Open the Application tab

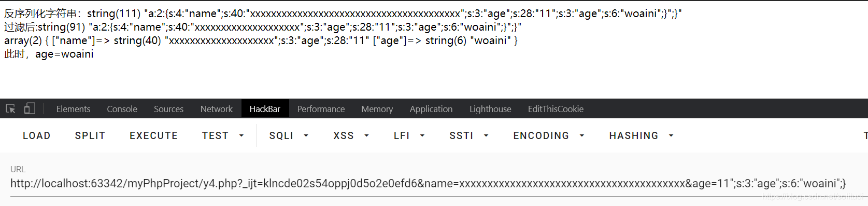pyautogui.click(x=431, y=109)
